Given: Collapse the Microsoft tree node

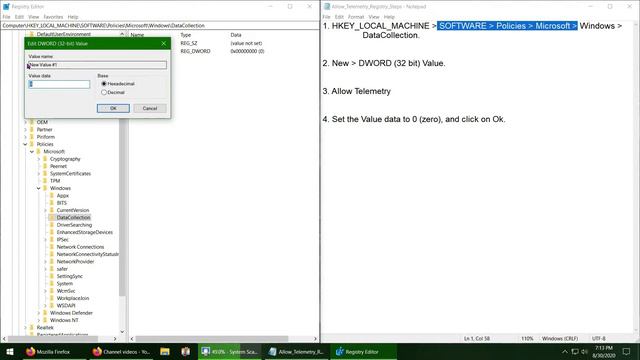Looking at the screenshot, I should pyautogui.click(x=32, y=151).
